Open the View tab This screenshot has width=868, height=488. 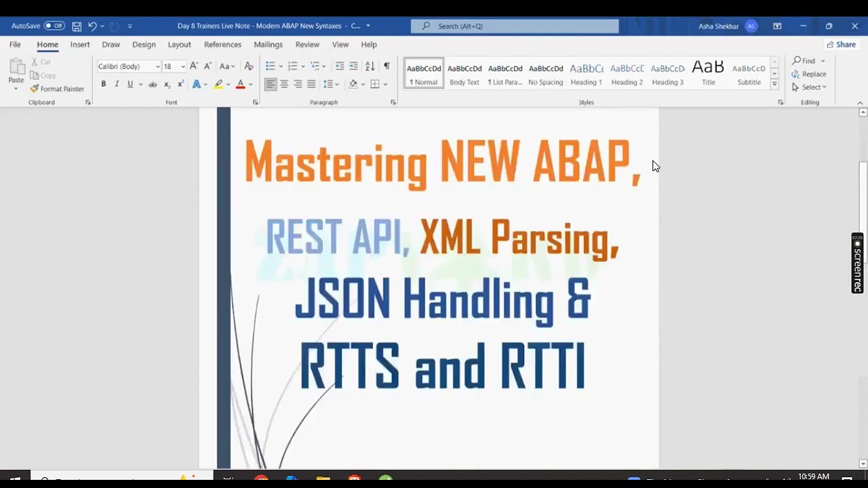tap(340, 44)
